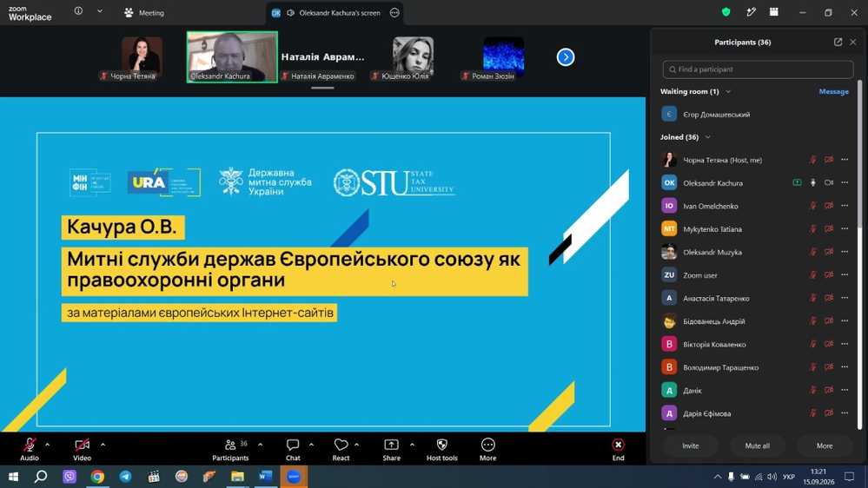Open more options for Ivan Omelchenko
Screen dimensions: 868x488
(x=845, y=206)
